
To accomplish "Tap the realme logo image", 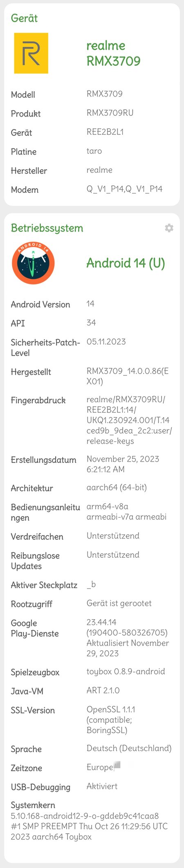I will point(31,53).
